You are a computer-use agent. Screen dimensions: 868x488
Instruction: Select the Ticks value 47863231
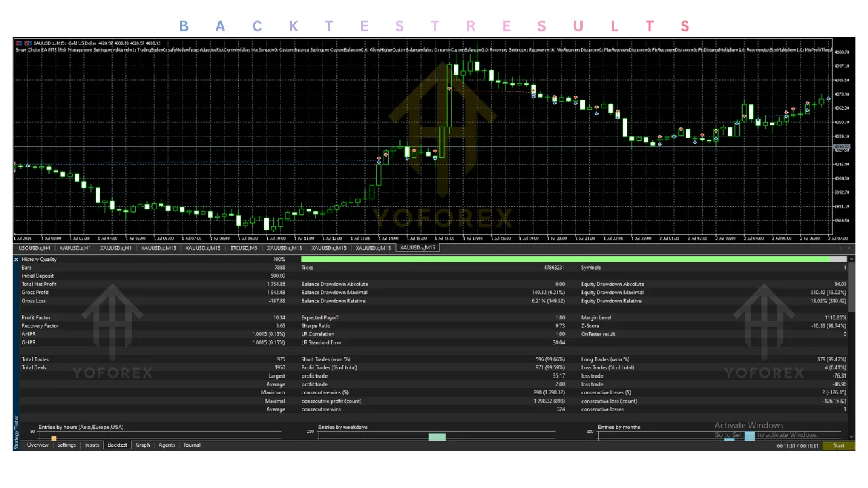pos(553,268)
